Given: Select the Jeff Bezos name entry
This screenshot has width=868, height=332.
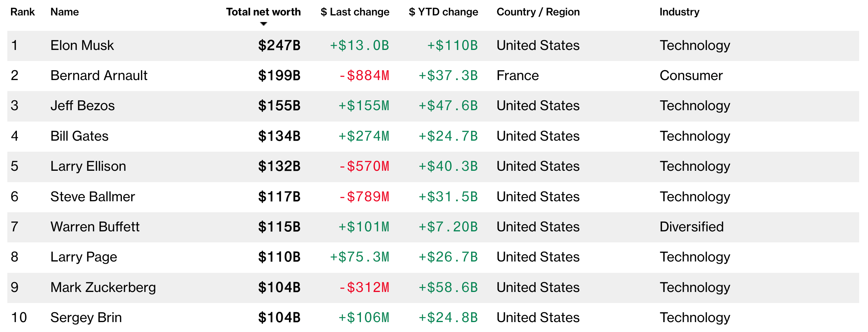Looking at the screenshot, I should (x=83, y=105).
